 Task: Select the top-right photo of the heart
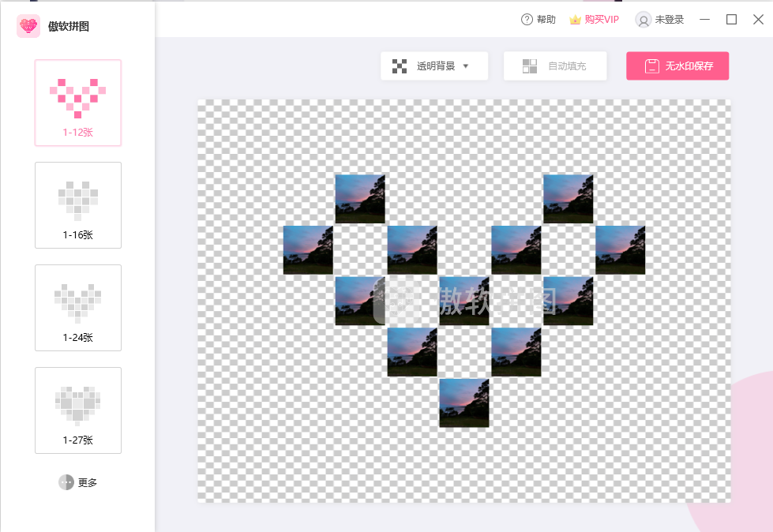[568, 199]
